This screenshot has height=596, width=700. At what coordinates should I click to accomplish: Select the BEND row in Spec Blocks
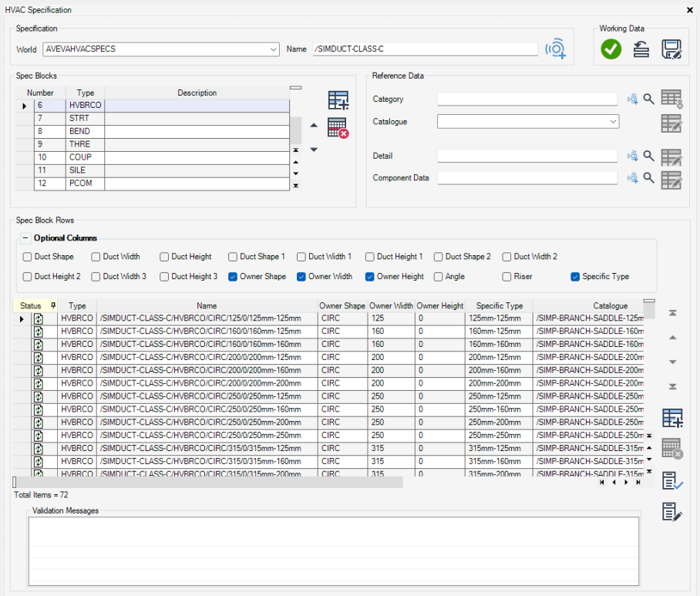(79, 132)
